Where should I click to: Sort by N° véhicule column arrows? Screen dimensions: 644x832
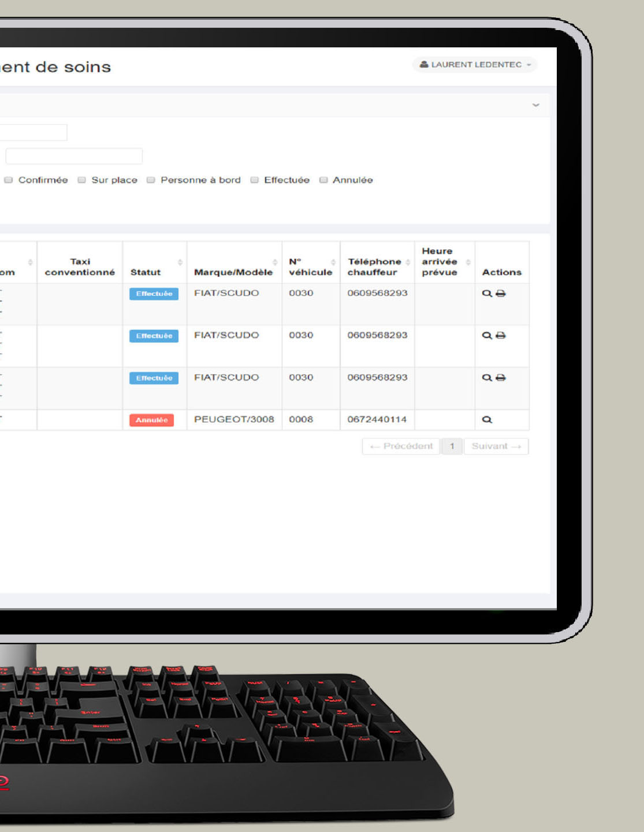[x=333, y=262]
